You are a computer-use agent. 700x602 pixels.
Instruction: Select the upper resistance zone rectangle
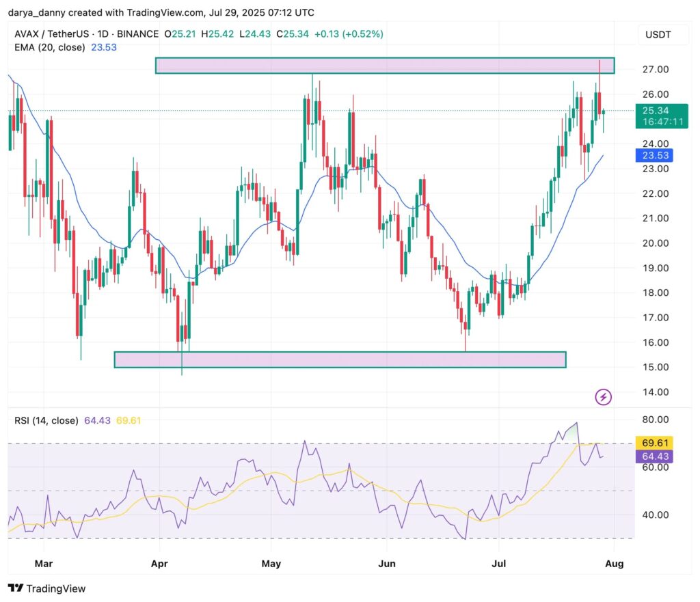[x=384, y=66]
